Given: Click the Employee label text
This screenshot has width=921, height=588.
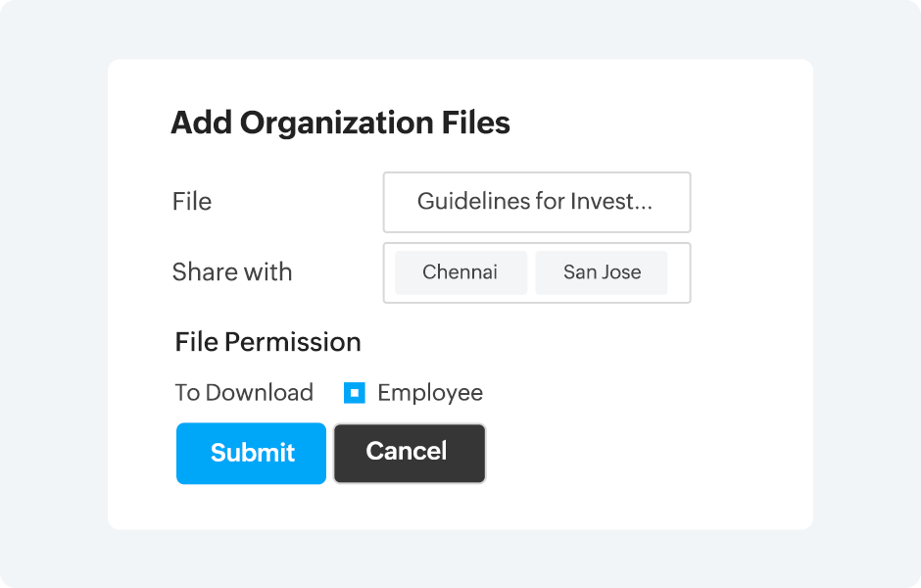Looking at the screenshot, I should tap(429, 393).
